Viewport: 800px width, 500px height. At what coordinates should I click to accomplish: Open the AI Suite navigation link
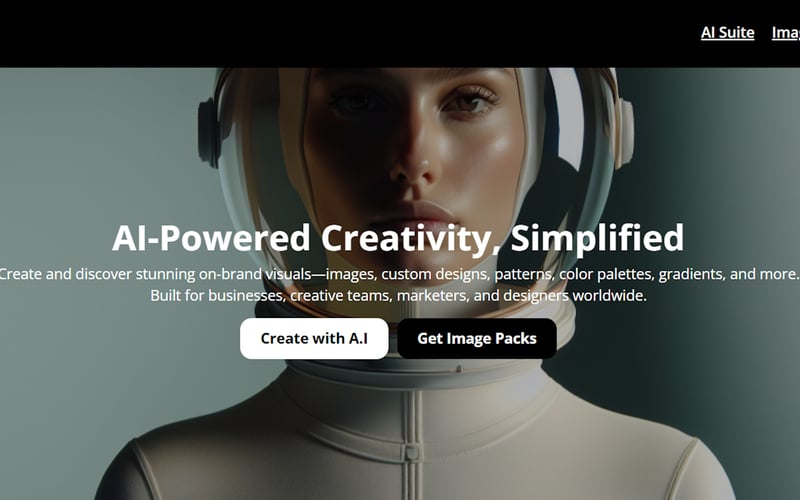(727, 33)
